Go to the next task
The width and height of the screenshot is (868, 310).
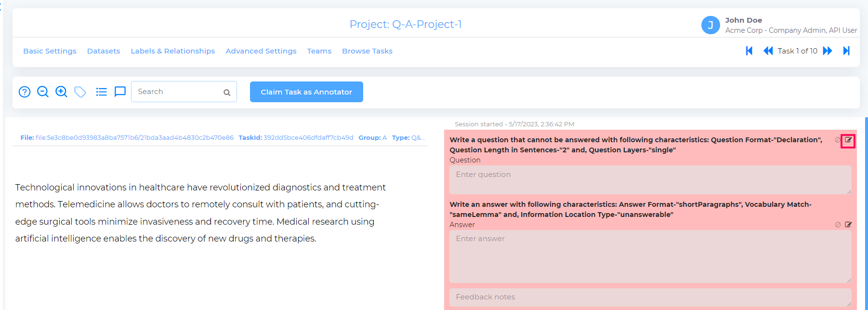pyautogui.click(x=828, y=51)
